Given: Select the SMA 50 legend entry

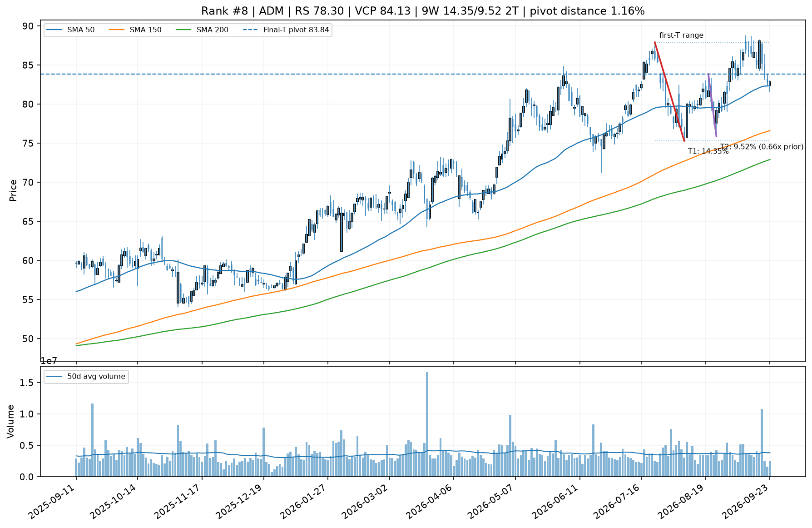Looking at the screenshot, I should coord(70,30).
